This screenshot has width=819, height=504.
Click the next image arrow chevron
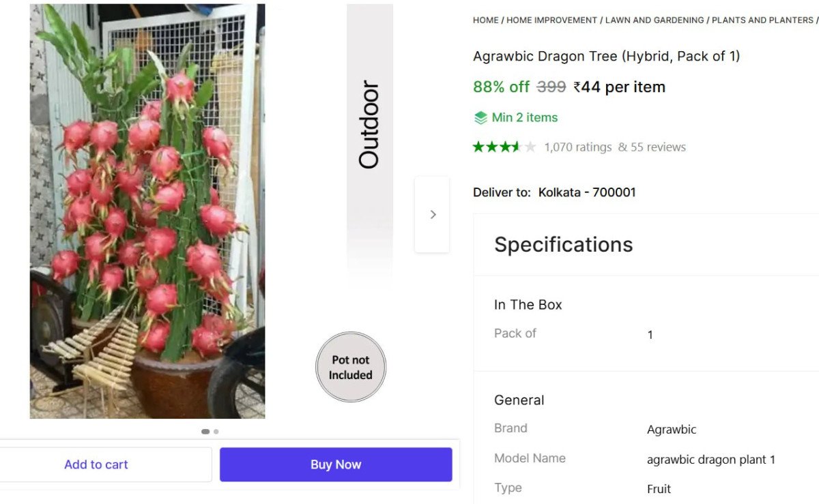(433, 215)
